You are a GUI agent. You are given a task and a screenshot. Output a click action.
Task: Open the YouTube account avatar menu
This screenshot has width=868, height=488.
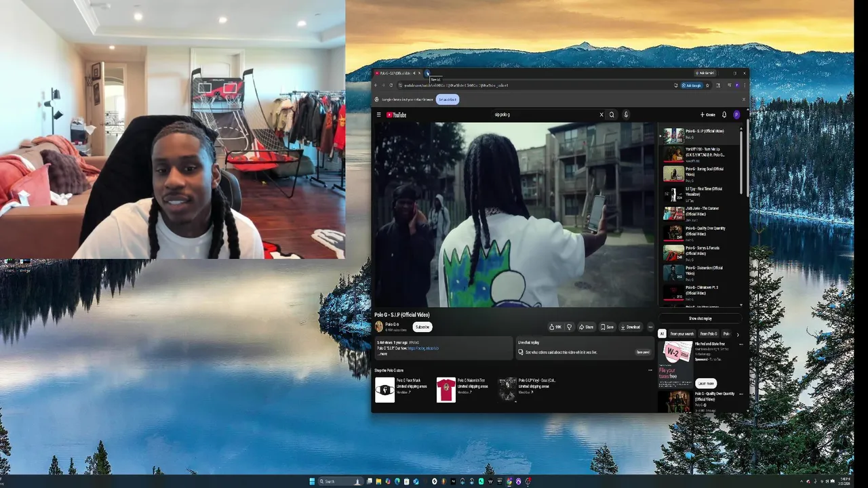(736, 115)
